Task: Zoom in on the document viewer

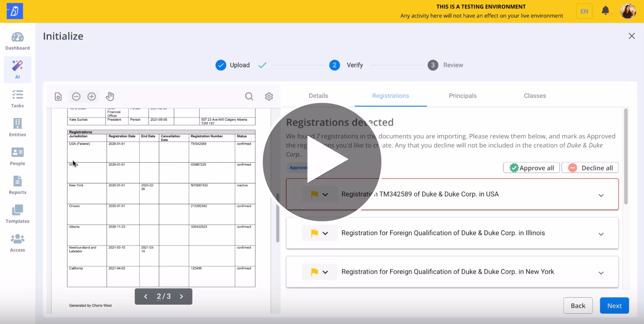Action: (92, 96)
